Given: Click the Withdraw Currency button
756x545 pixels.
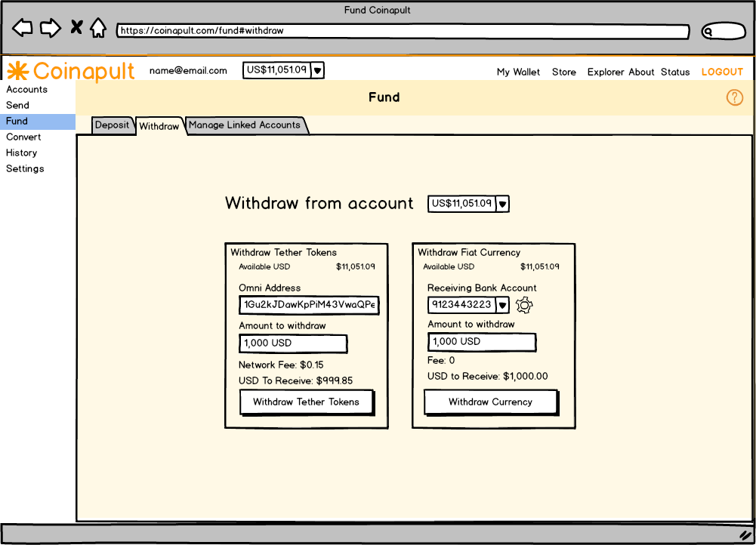Looking at the screenshot, I should 490,402.
